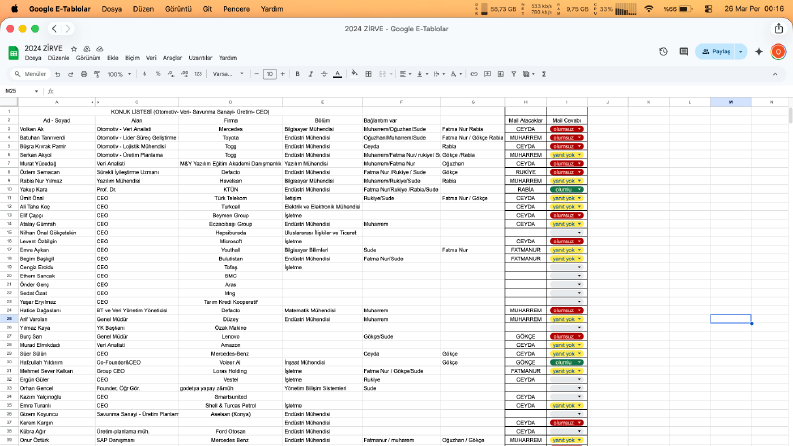
Task: Open the cell borders tool
Action: [369, 74]
